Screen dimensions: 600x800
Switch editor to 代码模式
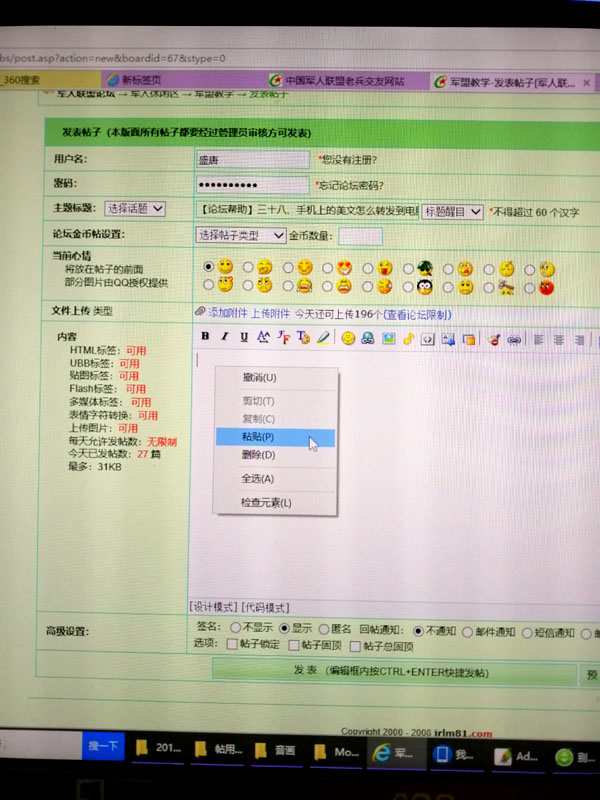[265, 608]
